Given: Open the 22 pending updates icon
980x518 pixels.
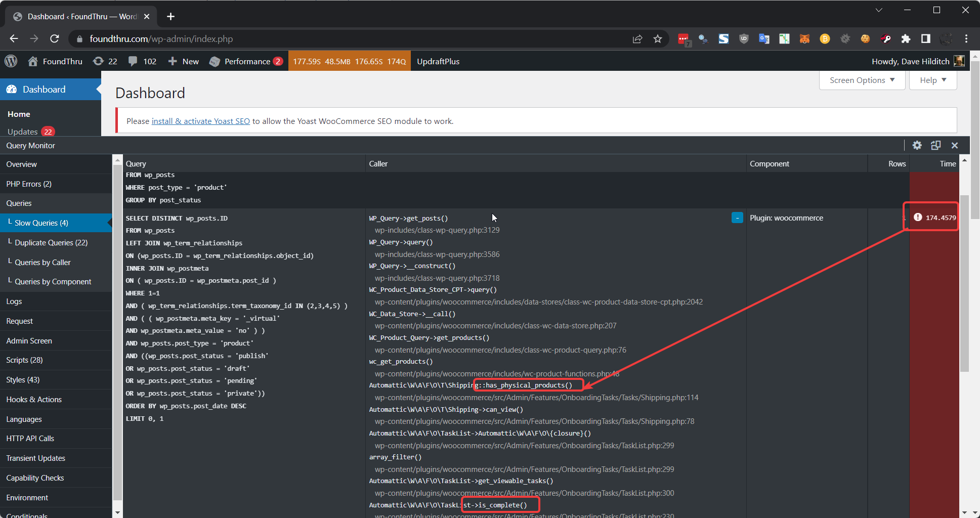Looking at the screenshot, I should [105, 61].
